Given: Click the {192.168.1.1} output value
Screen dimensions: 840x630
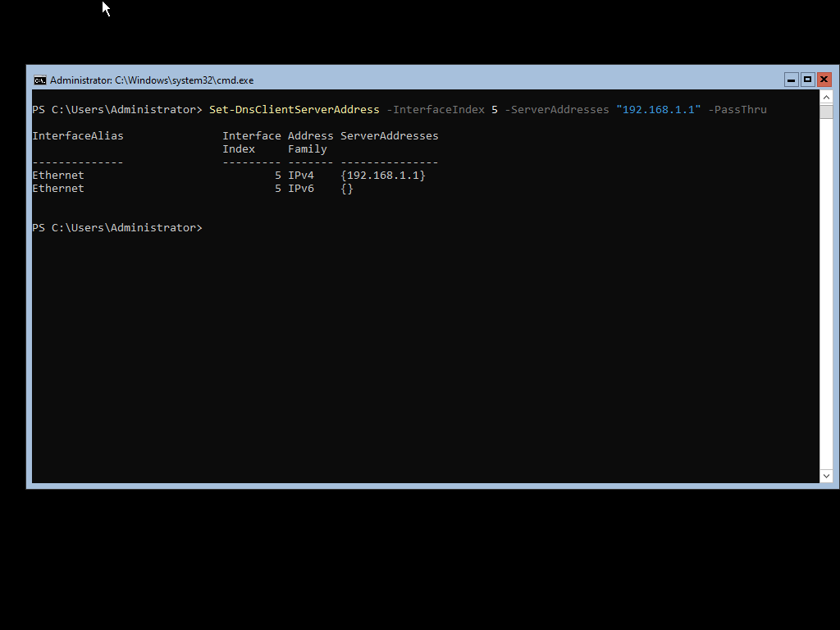Looking at the screenshot, I should (x=382, y=176).
